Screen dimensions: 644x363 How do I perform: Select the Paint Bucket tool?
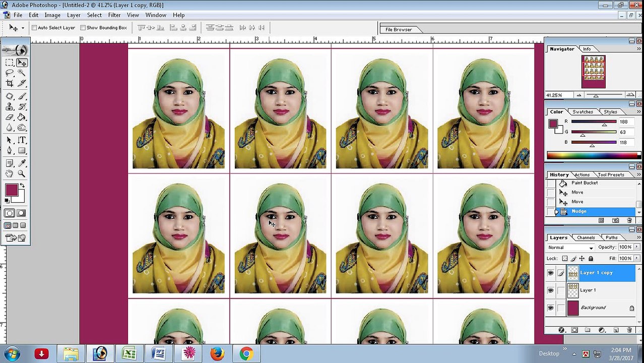tap(22, 117)
